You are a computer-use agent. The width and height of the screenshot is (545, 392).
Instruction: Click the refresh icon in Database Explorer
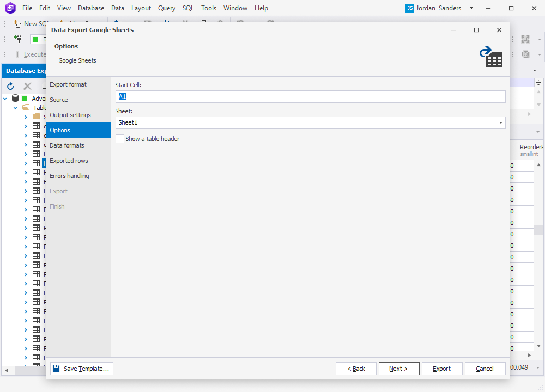point(10,86)
